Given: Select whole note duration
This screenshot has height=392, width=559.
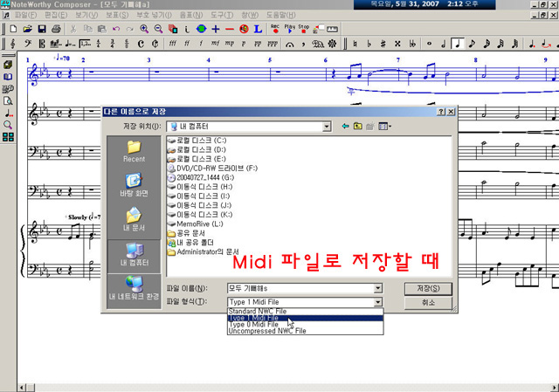Looking at the screenshot, I should tap(429, 44).
